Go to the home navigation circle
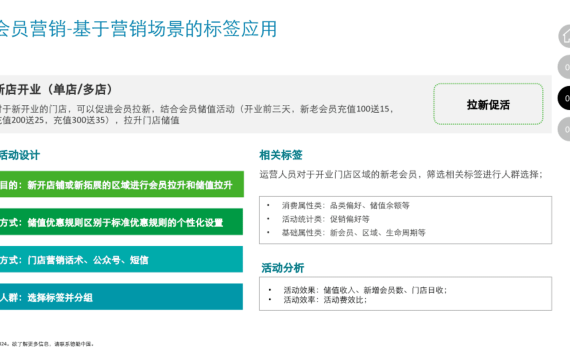Viewport: 570px width, 360px height. coord(565,36)
